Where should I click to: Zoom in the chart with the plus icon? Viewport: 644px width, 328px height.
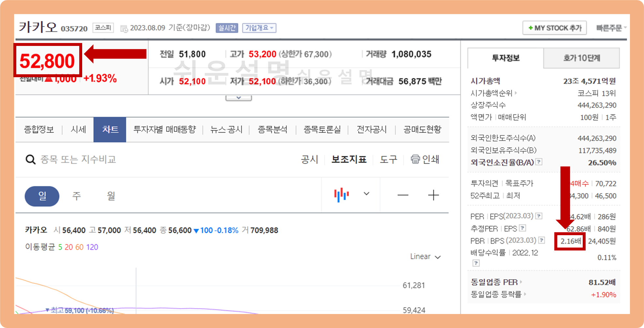(433, 195)
